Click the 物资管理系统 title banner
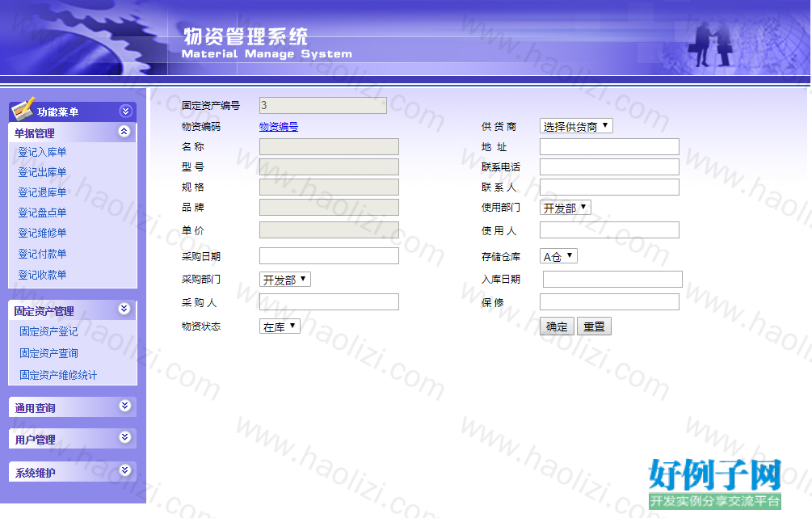Image resolution: width=812 pixels, height=518 pixels. [x=246, y=36]
